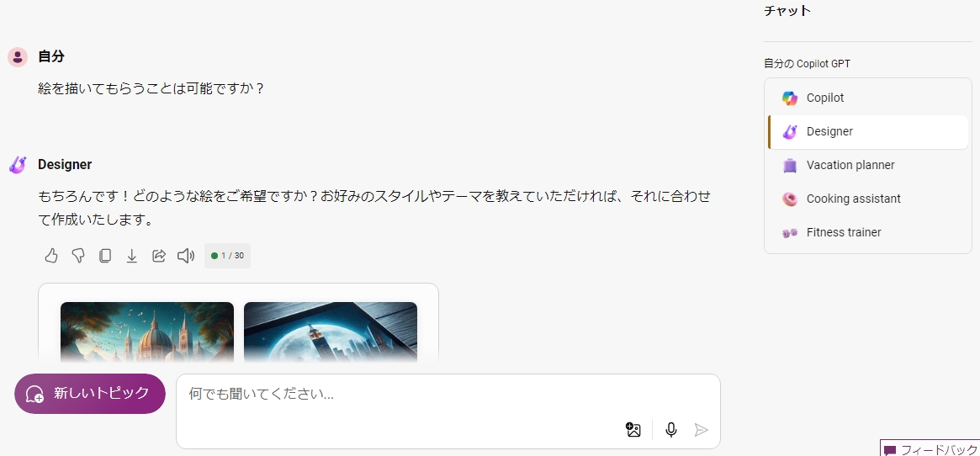Click the thumbs down dislike icon
The image size is (980, 456).
tap(78, 255)
